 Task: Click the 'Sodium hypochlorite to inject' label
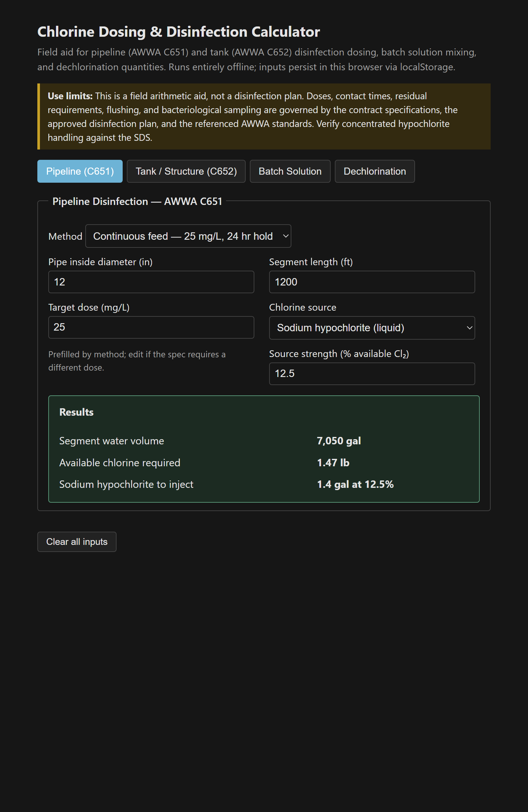click(x=126, y=485)
